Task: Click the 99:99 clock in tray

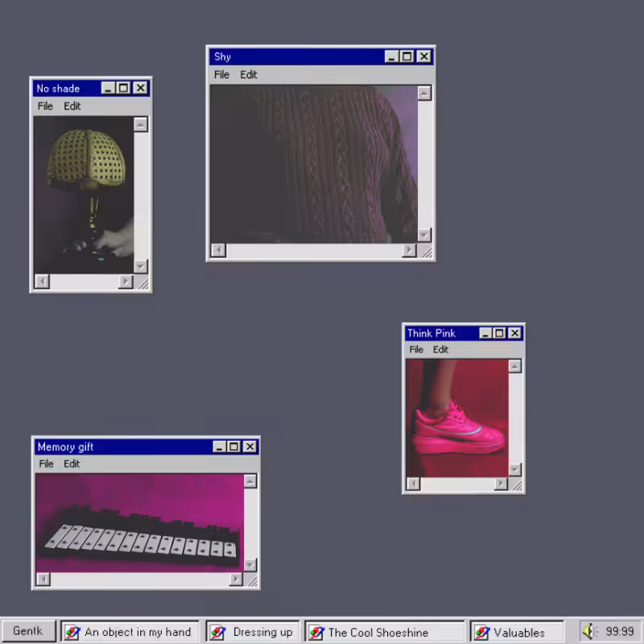Action: click(x=620, y=631)
